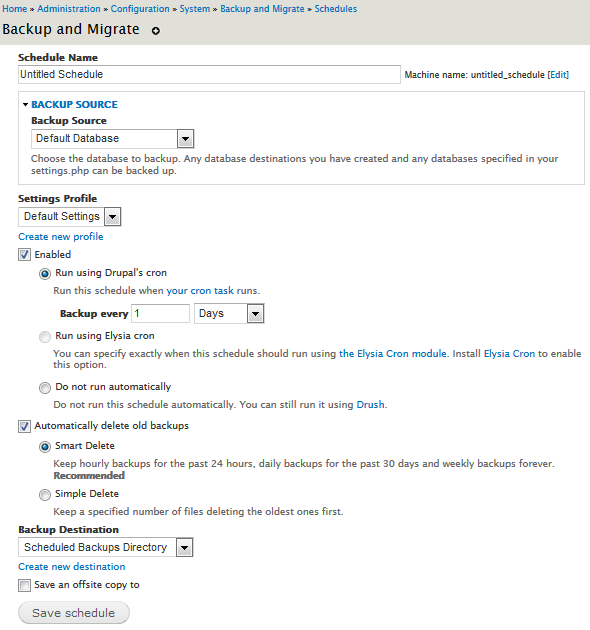Go to Schedules breadcrumb
This screenshot has width=590, height=630.
[336, 9]
